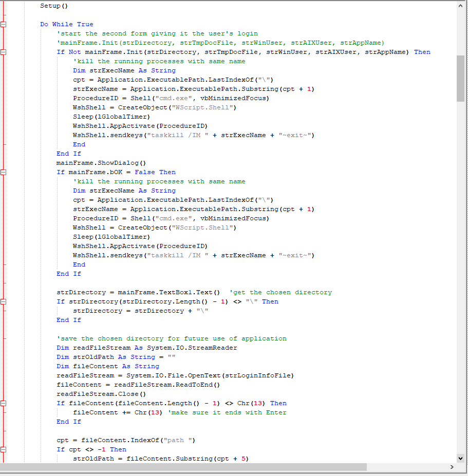Click mainFrame.ShowDialog() line
The image size is (468, 476).
(101, 163)
